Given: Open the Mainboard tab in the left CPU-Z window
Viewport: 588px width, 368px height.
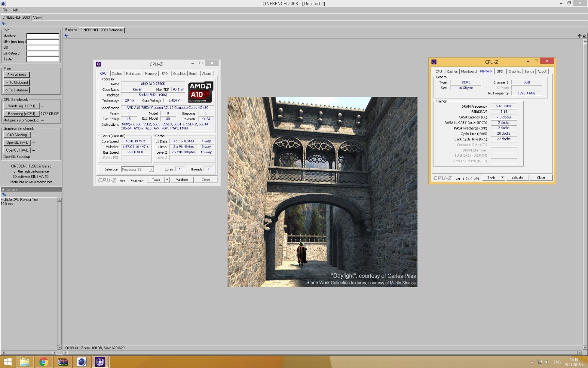Looking at the screenshot, I should click(133, 74).
